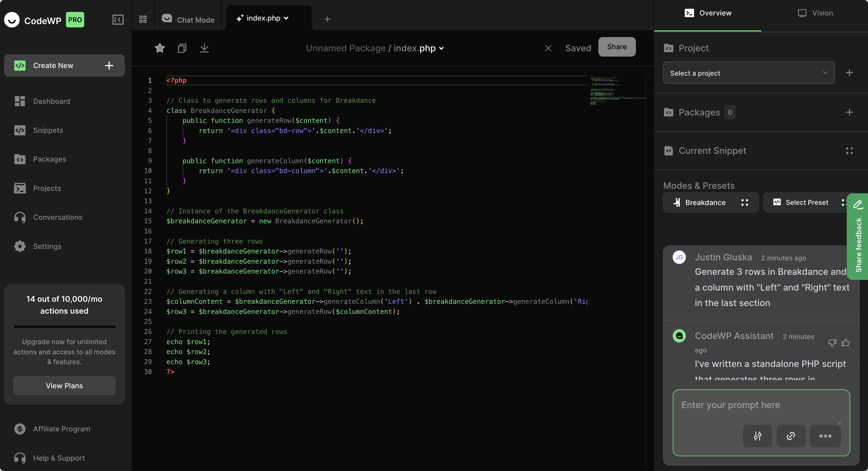Open prompt settings sliders icon
868x471 pixels.
(x=757, y=436)
